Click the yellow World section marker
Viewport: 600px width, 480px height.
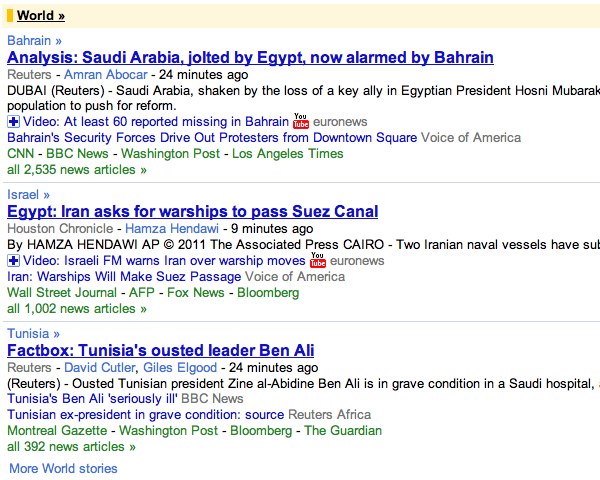coord(10,15)
